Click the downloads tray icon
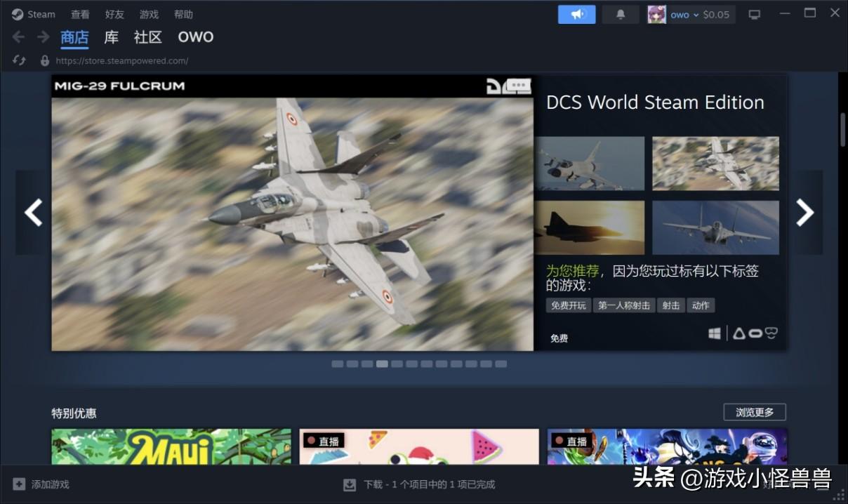Viewport: 848px width, 504px height. (349, 484)
